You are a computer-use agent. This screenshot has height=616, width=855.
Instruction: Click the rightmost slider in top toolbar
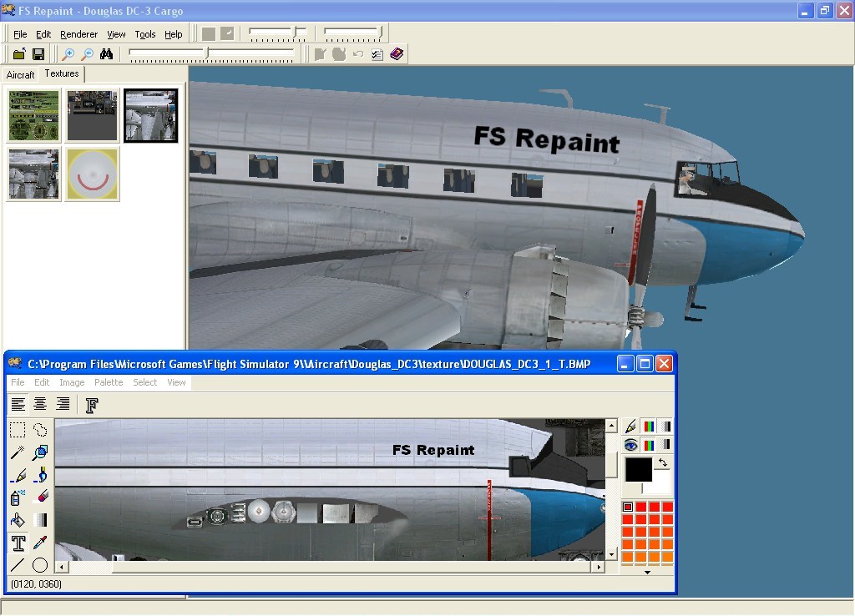tap(353, 33)
